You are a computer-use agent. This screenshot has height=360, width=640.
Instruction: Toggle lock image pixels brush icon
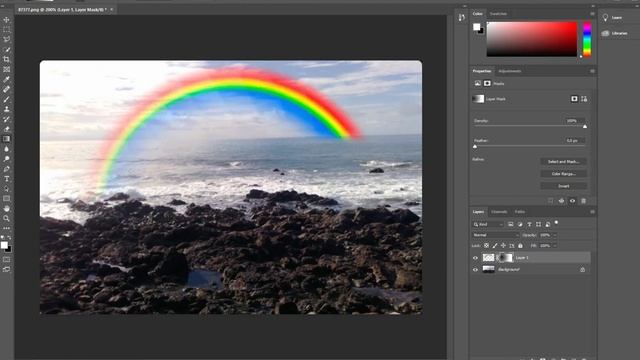coord(495,246)
